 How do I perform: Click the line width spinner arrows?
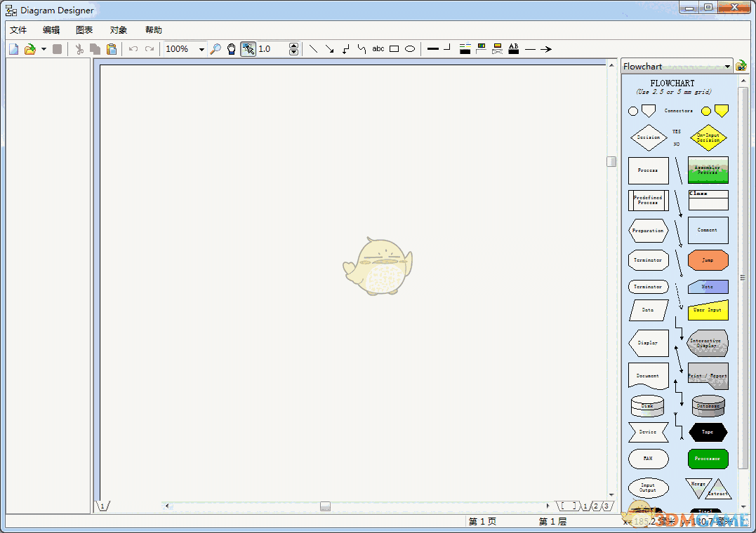coord(293,49)
